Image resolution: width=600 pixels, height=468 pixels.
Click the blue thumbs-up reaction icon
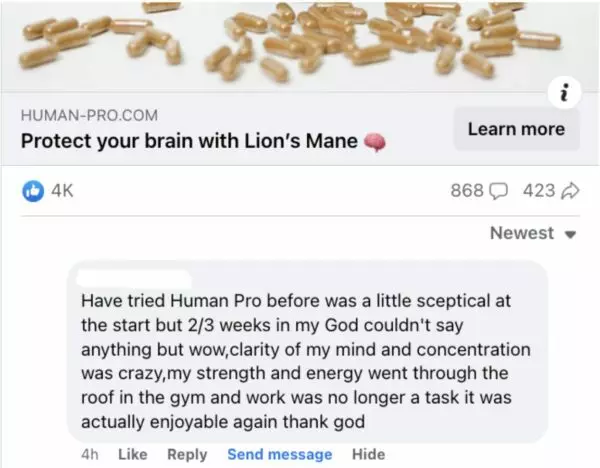coord(33,191)
